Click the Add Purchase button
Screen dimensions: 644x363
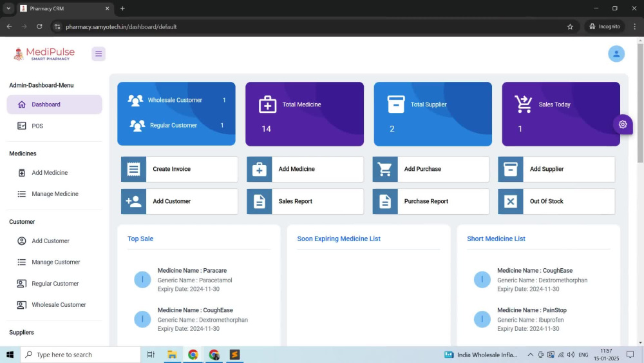tap(431, 169)
